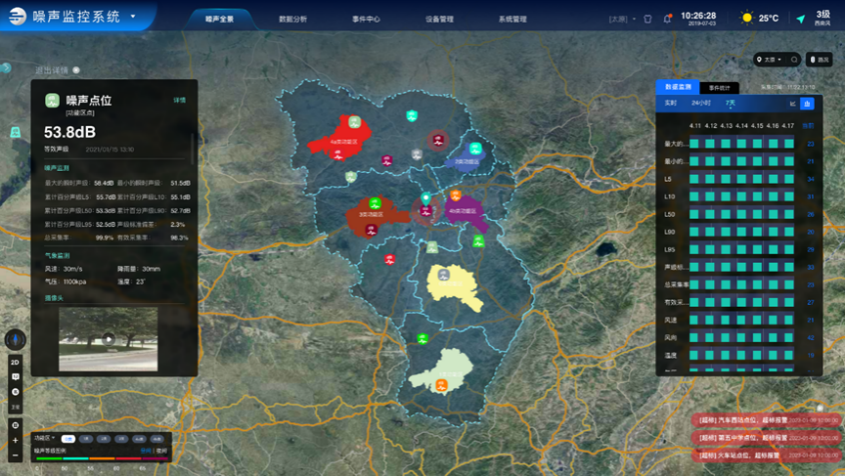Screen dimensions: 845x476
Task: Zoom in the map with plus button
Action: 15,440
